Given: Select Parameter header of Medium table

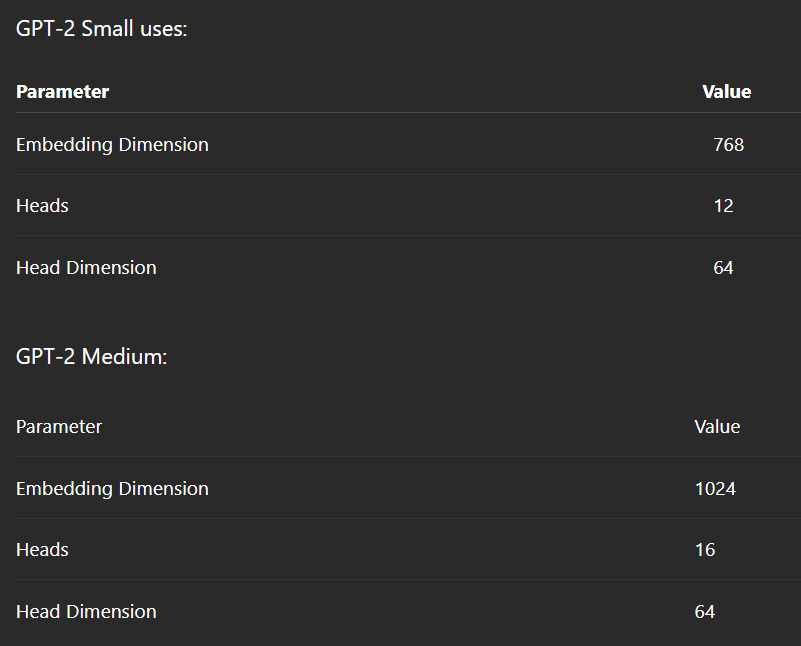Looking at the screenshot, I should point(59,427).
